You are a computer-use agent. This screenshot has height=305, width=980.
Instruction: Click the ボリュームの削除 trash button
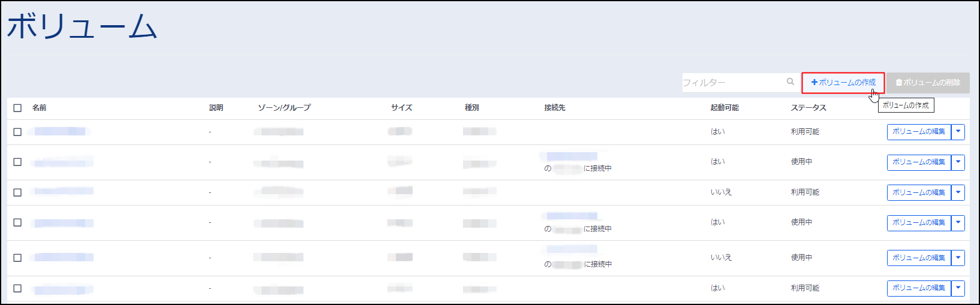tap(928, 83)
